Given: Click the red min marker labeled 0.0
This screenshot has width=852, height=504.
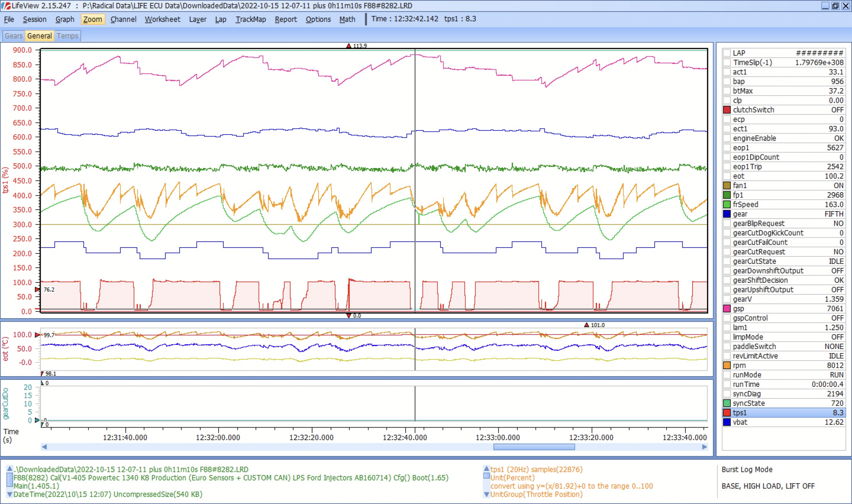Looking at the screenshot, I should tap(349, 316).
